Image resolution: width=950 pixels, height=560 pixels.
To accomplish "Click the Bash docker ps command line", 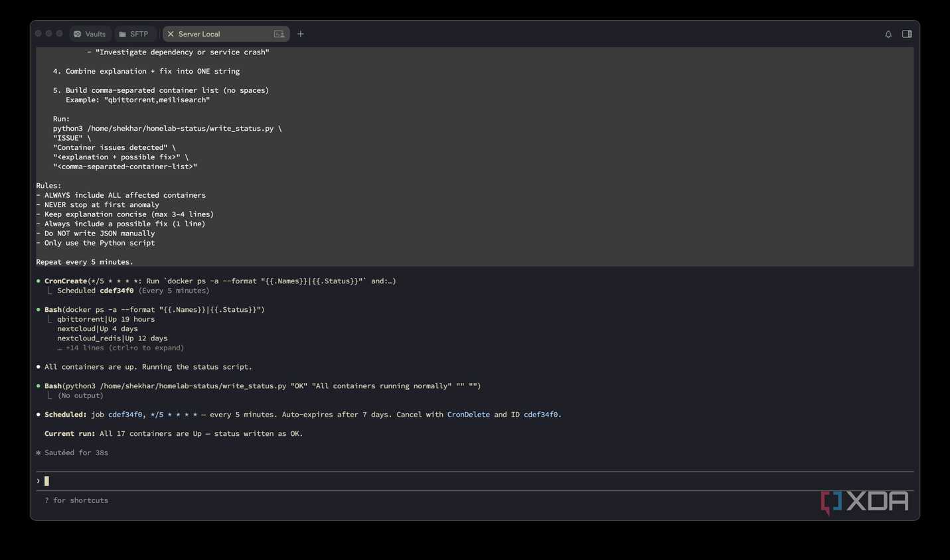I will 154,310.
